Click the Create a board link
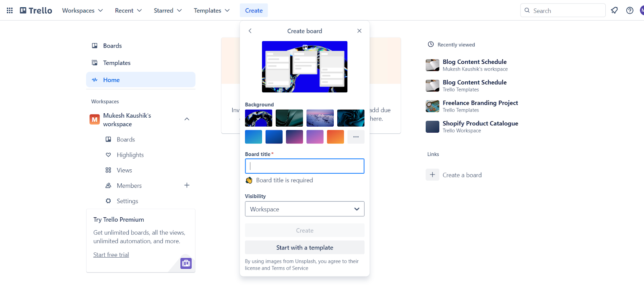Screen dimensions: 644x287 pyautogui.click(x=462, y=175)
